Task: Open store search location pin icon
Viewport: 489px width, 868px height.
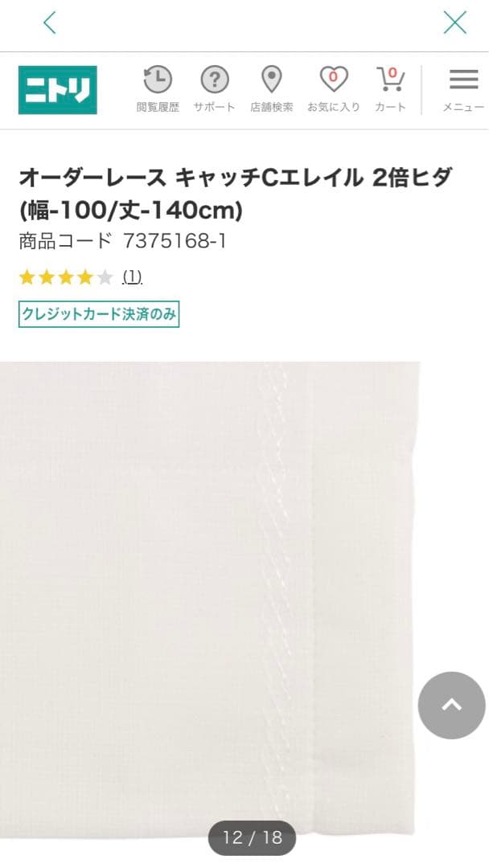Action: pos(271,80)
